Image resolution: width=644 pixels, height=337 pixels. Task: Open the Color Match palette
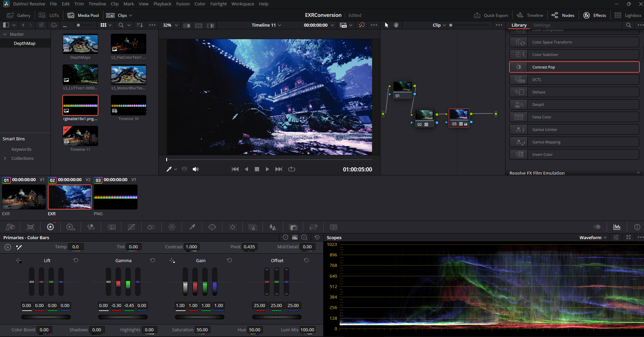tap(30, 227)
